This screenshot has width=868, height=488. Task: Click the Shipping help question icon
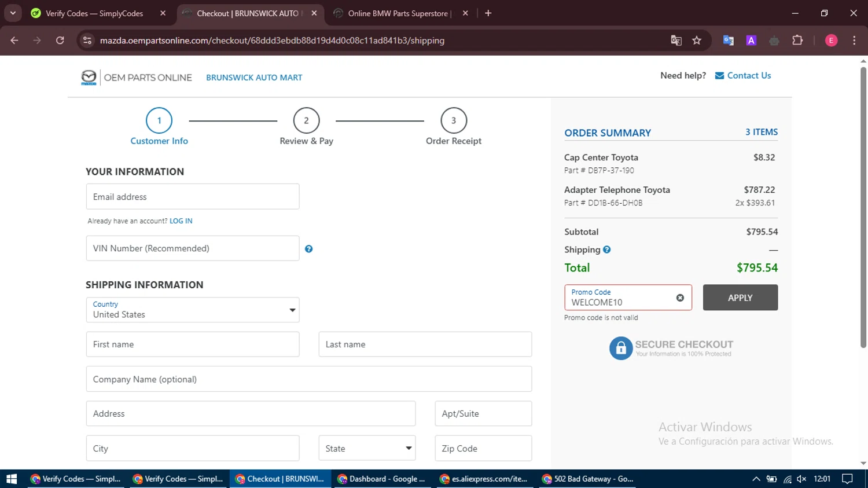(x=606, y=249)
